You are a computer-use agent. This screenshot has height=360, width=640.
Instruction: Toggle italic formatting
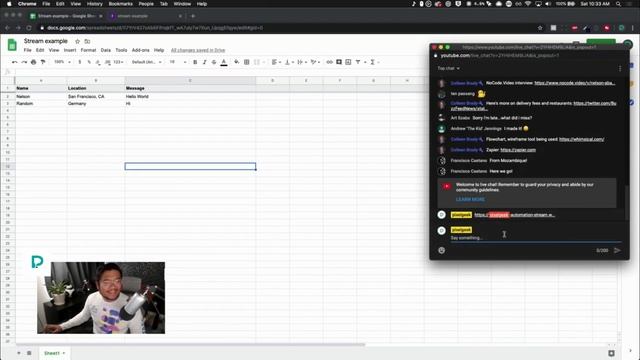click(204, 62)
